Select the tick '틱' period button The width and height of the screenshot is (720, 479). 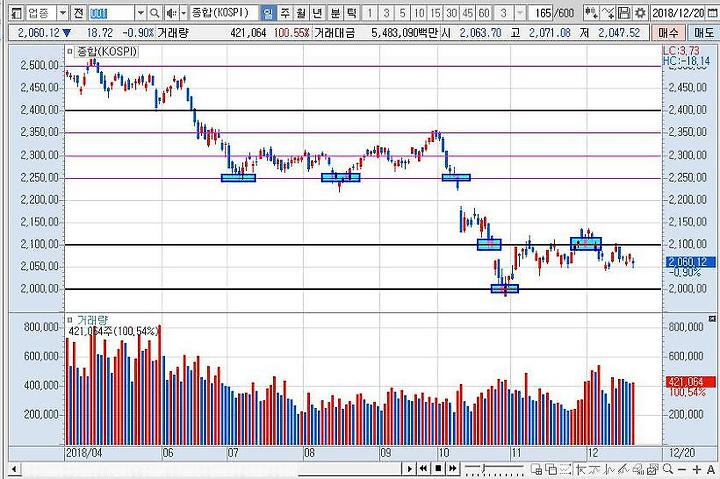(351, 13)
